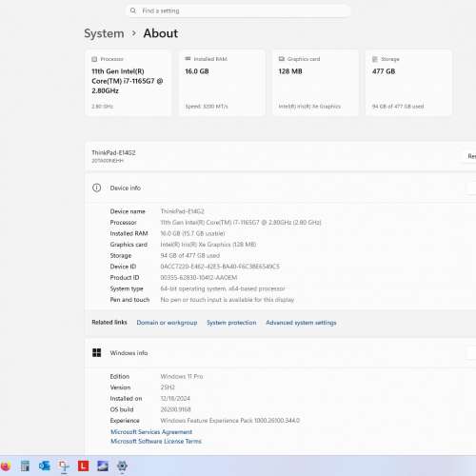Click the Edition value Windows 11 Pro
Viewport: 476px width, 476px height.
[x=182, y=376]
